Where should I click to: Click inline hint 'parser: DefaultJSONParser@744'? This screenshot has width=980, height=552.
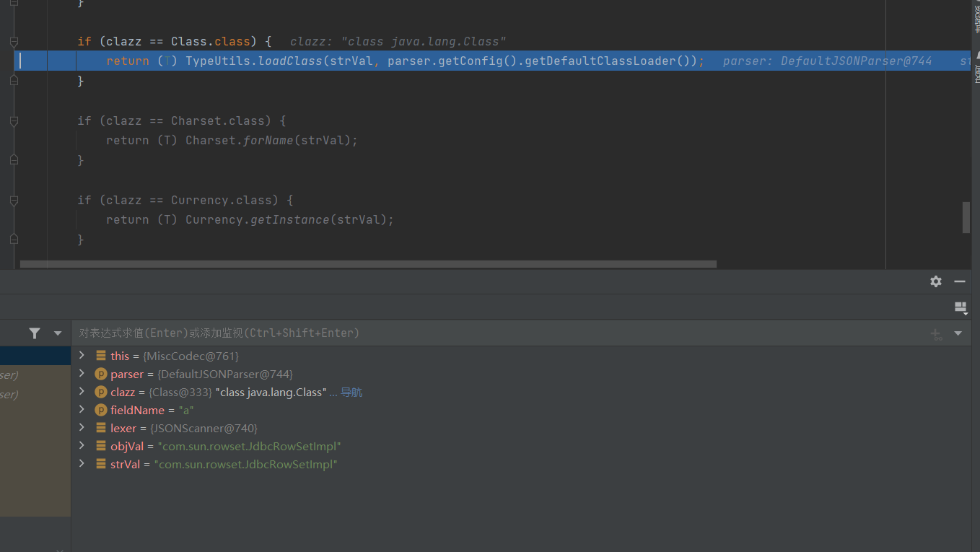coord(827,61)
